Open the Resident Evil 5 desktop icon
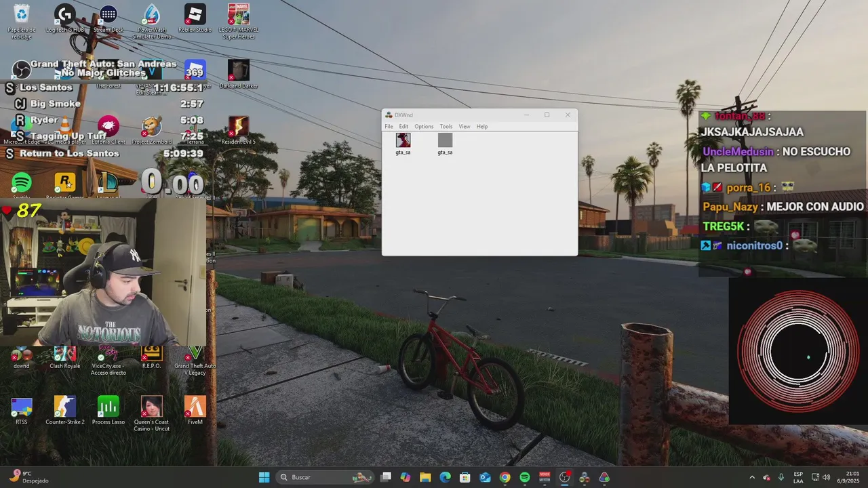The height and width of the screenshot is (488, 868). point(238,130)
